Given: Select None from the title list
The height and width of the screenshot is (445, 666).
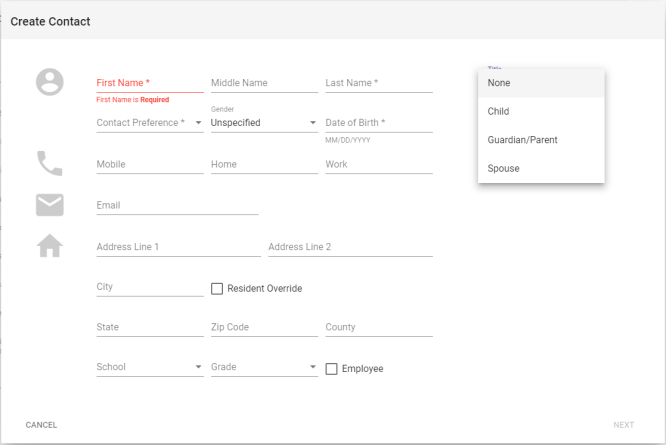Looking at the screenshot, I should tap(541, 83).
